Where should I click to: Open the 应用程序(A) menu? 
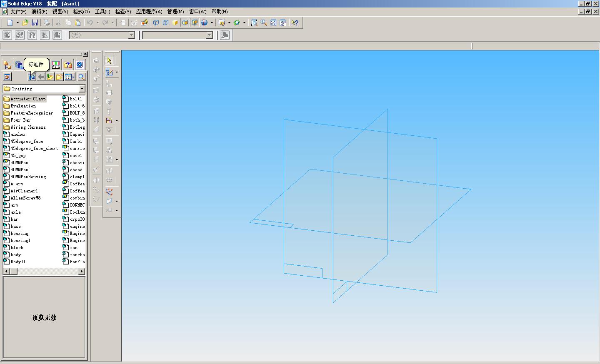click(149, 12)
